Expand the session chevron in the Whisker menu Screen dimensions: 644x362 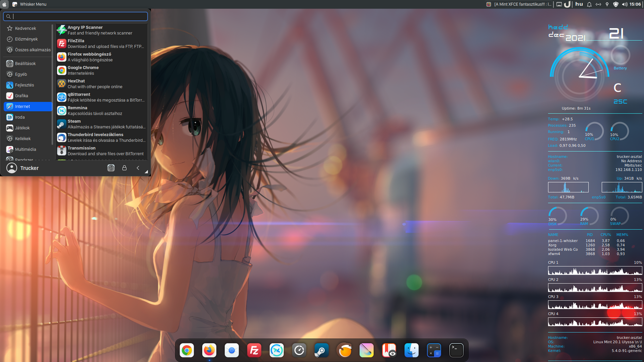(x=138, y=167)
